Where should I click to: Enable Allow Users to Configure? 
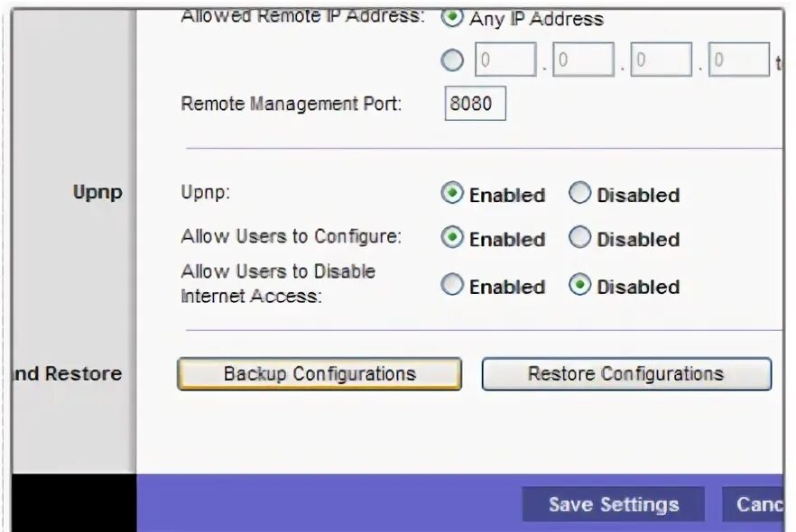pos(452,237)
